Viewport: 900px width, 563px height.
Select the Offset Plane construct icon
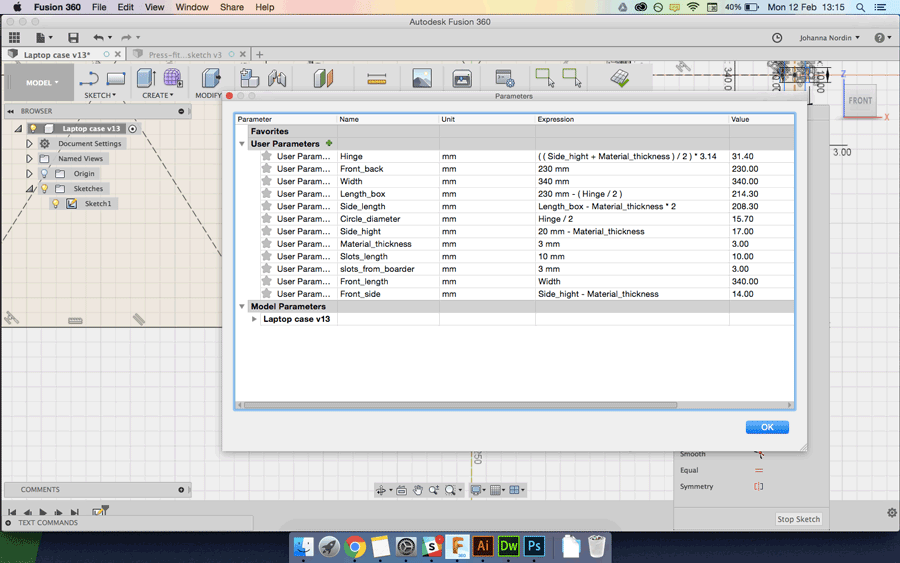coord(323,79)
